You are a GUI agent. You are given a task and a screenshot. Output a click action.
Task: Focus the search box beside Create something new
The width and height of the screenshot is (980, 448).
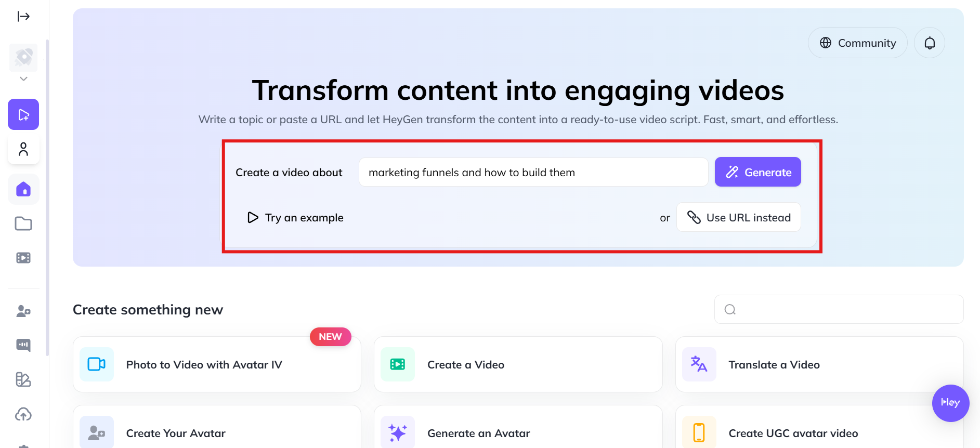click(x=839, y=309)
